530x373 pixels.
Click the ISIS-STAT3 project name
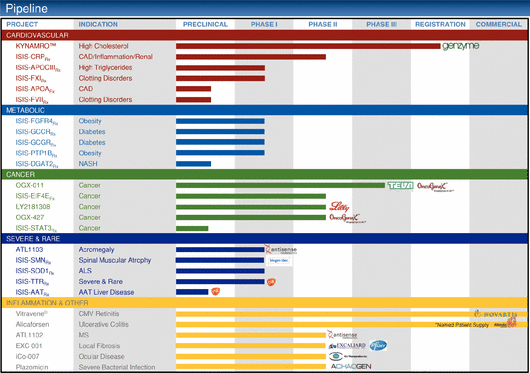[36, 228]
